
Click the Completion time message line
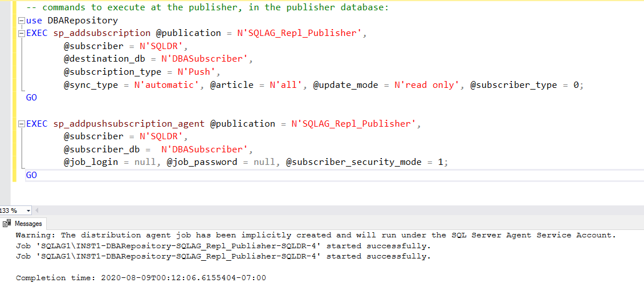click(140, 278)
